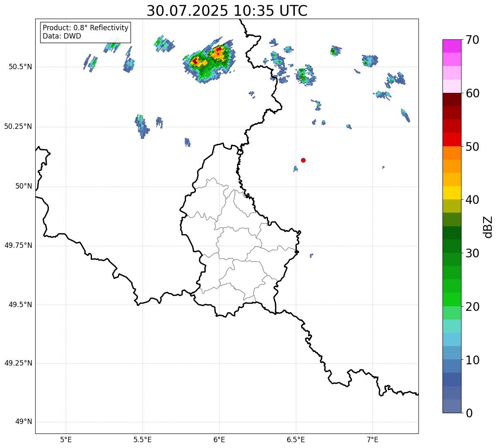
Task: Click the colorbar tick label 40
Action: tap(473, 200)
